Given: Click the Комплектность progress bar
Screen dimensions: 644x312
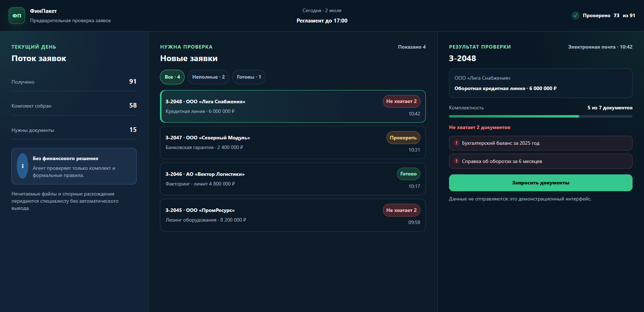Looking at the screenshot, I should (x=541, y=117).
